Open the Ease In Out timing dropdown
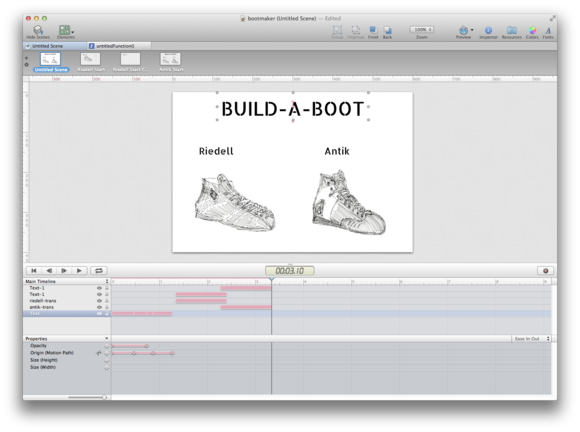Image resolution: width=580 pixels, height=432 pixels. tap(531, 338)
